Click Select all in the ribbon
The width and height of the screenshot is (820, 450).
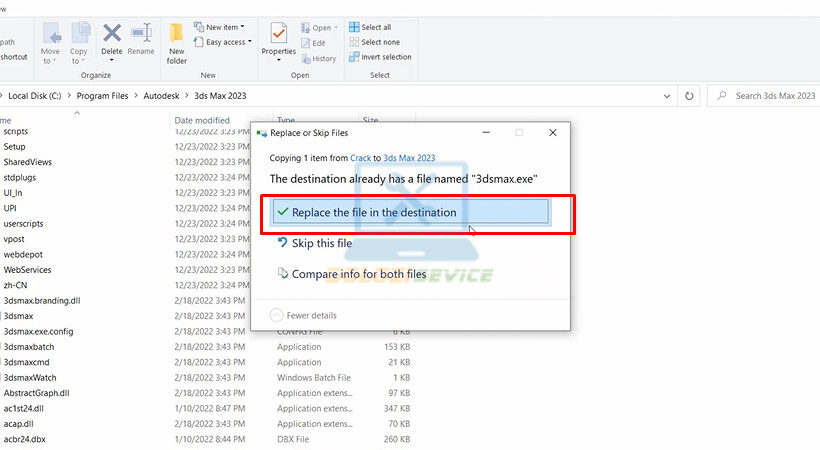tap(370, 27)
